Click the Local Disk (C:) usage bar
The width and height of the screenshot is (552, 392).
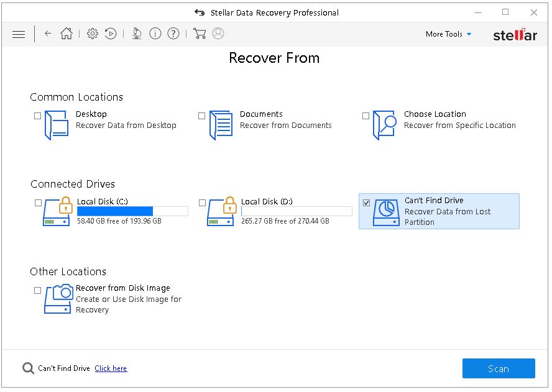point(133,211)
